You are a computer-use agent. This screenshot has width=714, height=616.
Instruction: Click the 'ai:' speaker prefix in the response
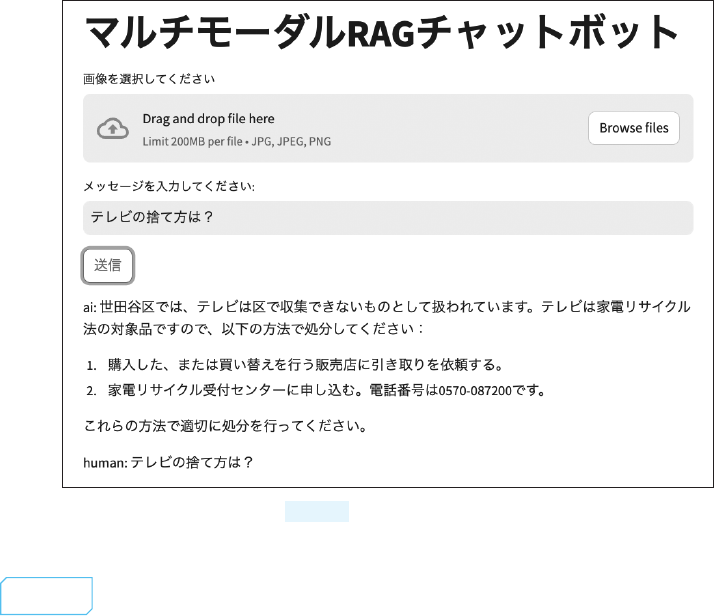[90, 305]
